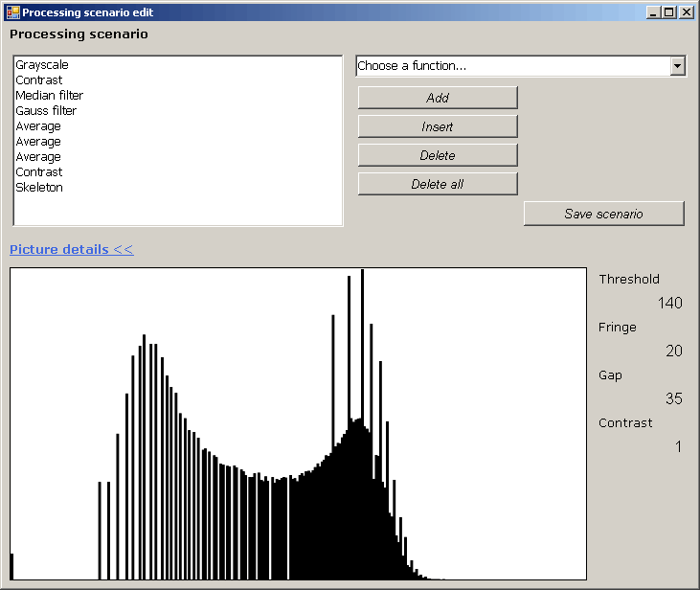Close the Processing scenario edit window
Screen dimensions: 700x590
686,12
